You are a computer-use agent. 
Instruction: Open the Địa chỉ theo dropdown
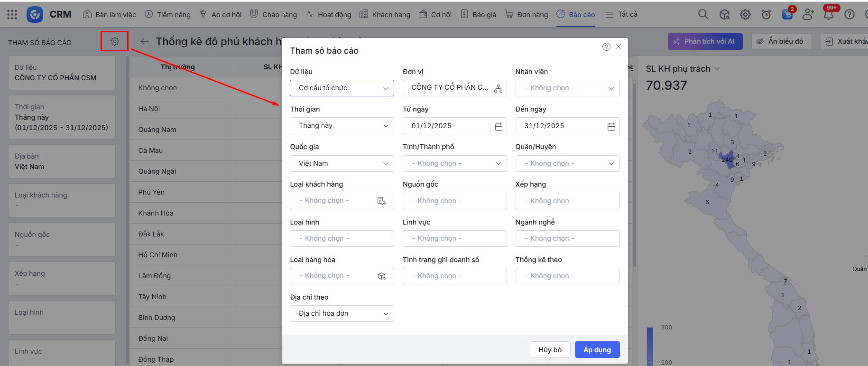coord(342,314)
